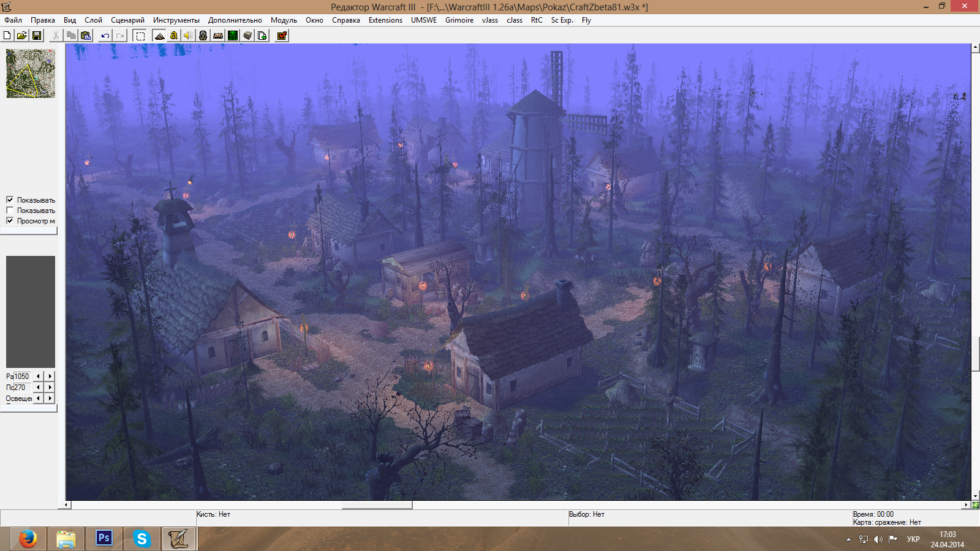Click the volume speaker tray icon
The width and height of the screenshot is (980, 551).
(x=878, y=539)
